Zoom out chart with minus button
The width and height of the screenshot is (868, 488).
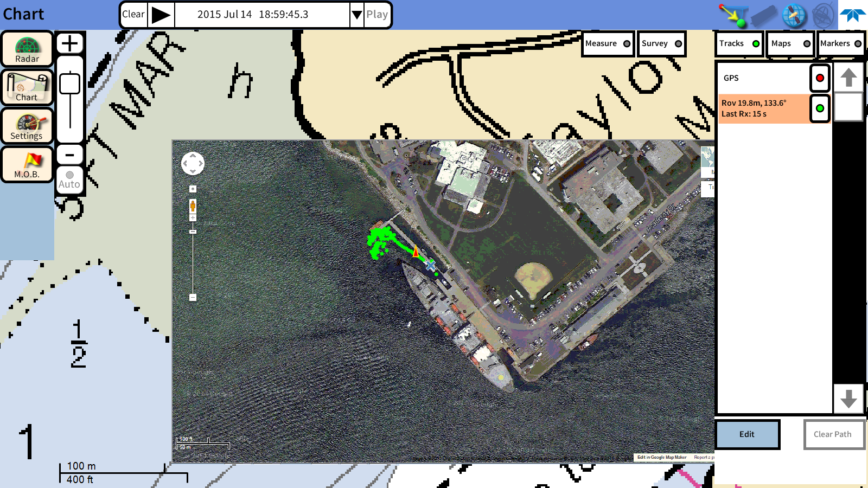70,155
